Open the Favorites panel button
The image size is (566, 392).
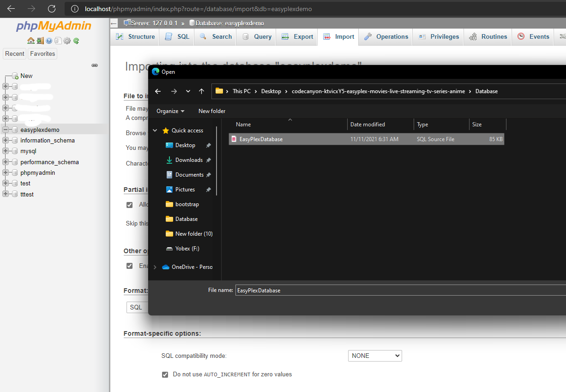pos(42,53)
